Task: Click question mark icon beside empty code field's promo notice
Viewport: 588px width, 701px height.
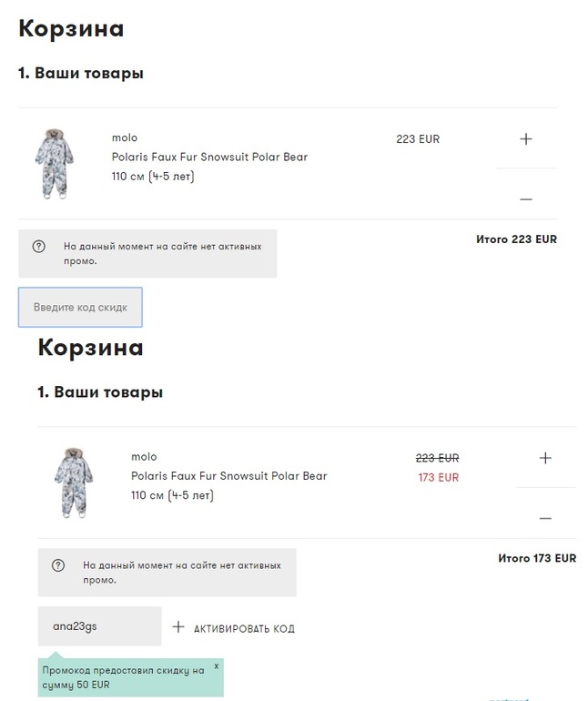Action: pyautogui.click(x=39, y=246)
